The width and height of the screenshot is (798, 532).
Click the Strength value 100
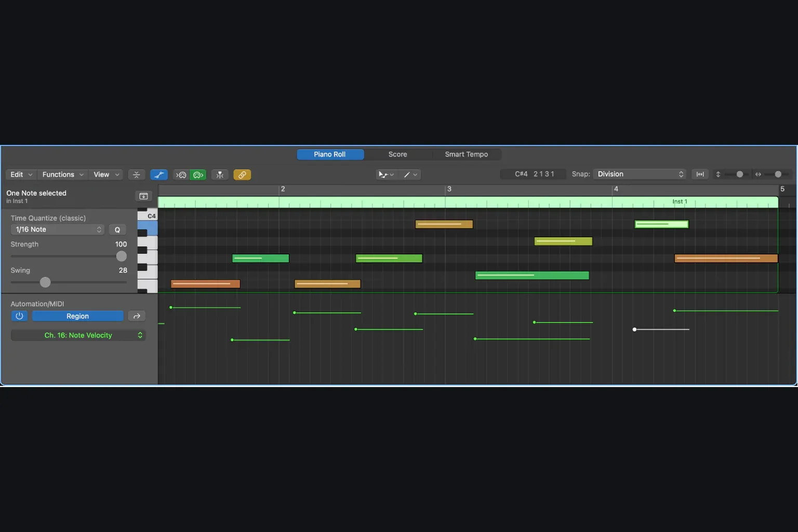coord(121,244)
